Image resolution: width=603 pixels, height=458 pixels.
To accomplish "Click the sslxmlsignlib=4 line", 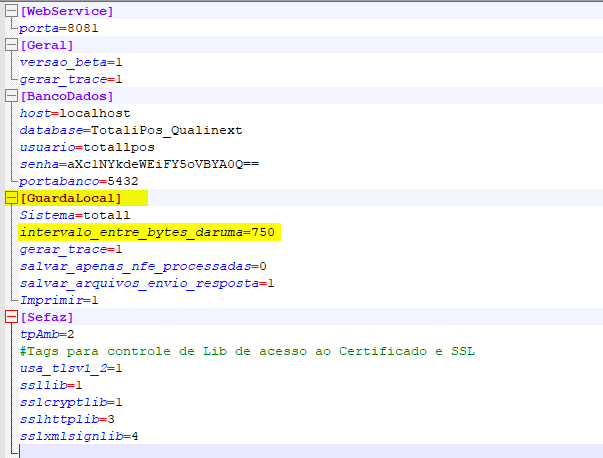I will (79, 436).
